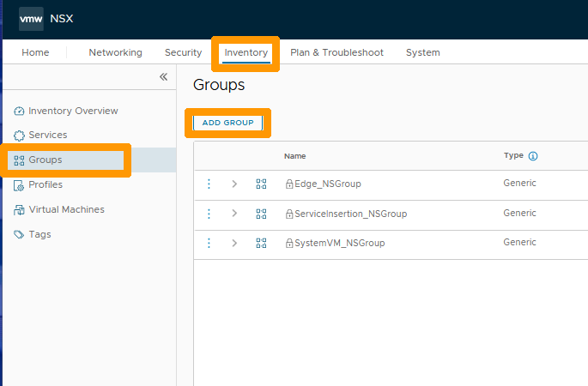Sort by the Name column header
The height and width of the screenshot is (386, 588).
[295, 156]
